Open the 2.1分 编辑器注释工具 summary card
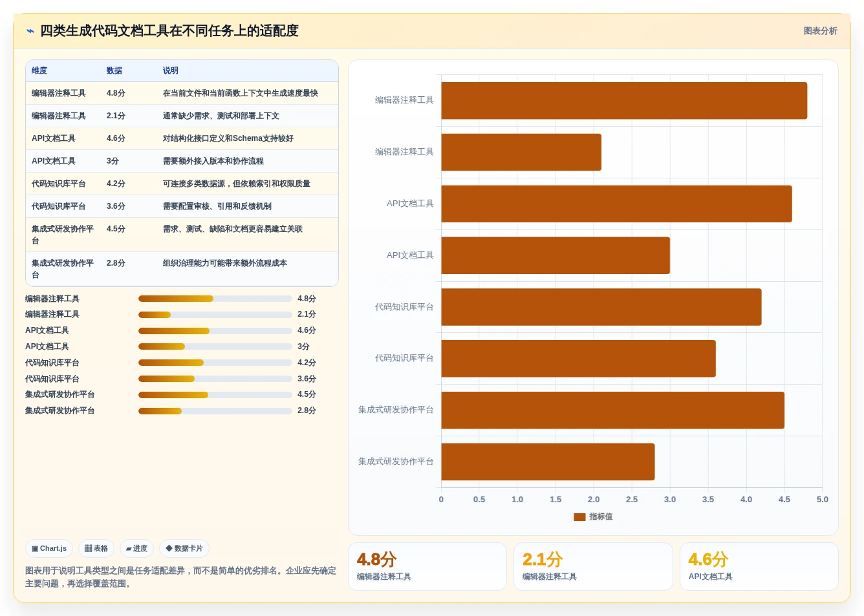864x616 pixels. tap(593, 566)
